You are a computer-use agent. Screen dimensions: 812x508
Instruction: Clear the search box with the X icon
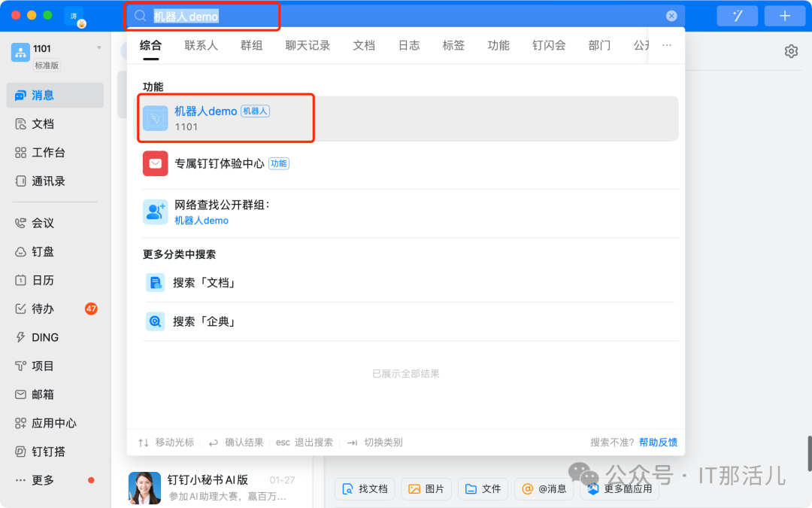click(671, 16)
